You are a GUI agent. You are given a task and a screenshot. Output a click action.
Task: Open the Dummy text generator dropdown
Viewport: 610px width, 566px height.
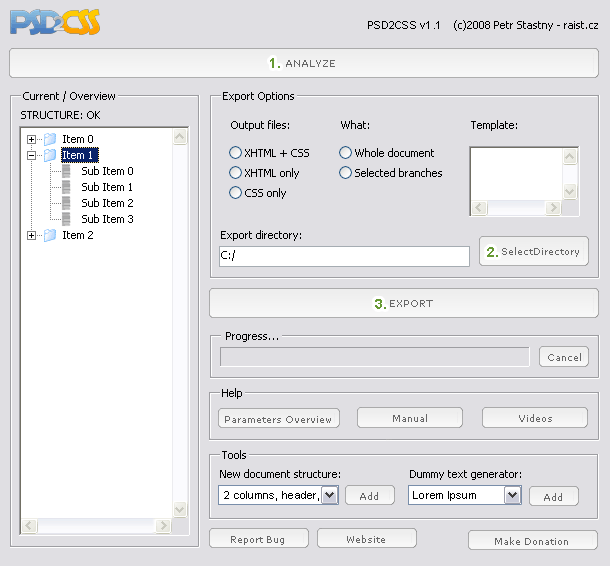tap(513, 495)
